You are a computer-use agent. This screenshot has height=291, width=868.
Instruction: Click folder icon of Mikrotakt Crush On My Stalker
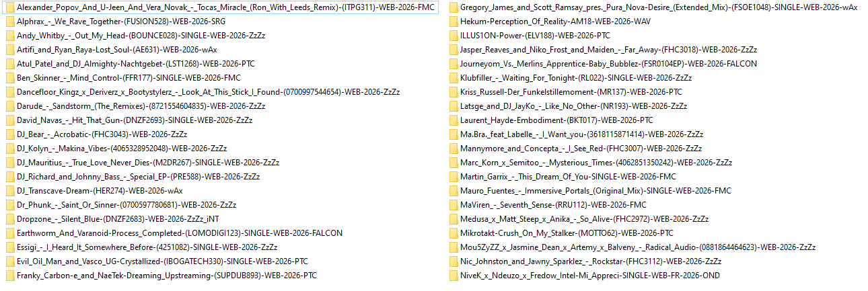pos(454,233)
